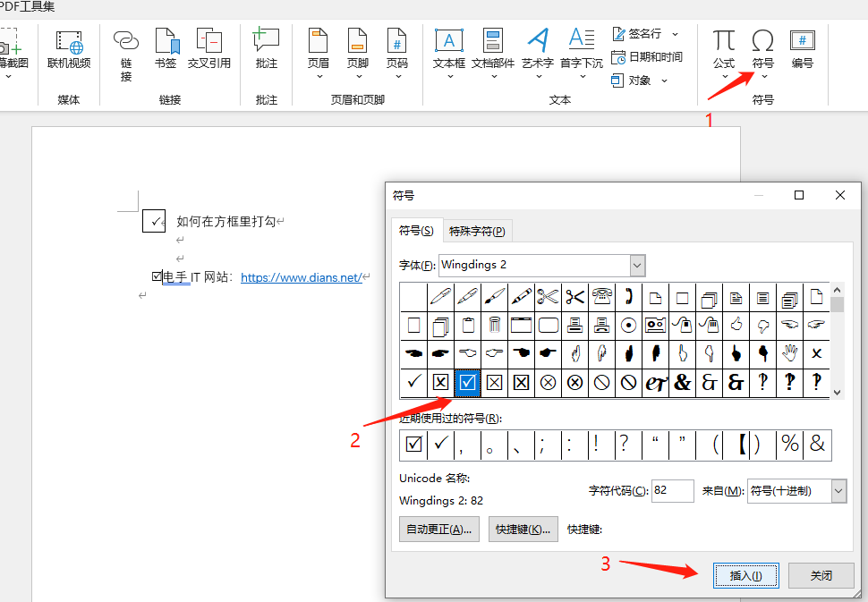
Task: Click the symbol grid scrollbar down arrow
Action: (837, 391)
